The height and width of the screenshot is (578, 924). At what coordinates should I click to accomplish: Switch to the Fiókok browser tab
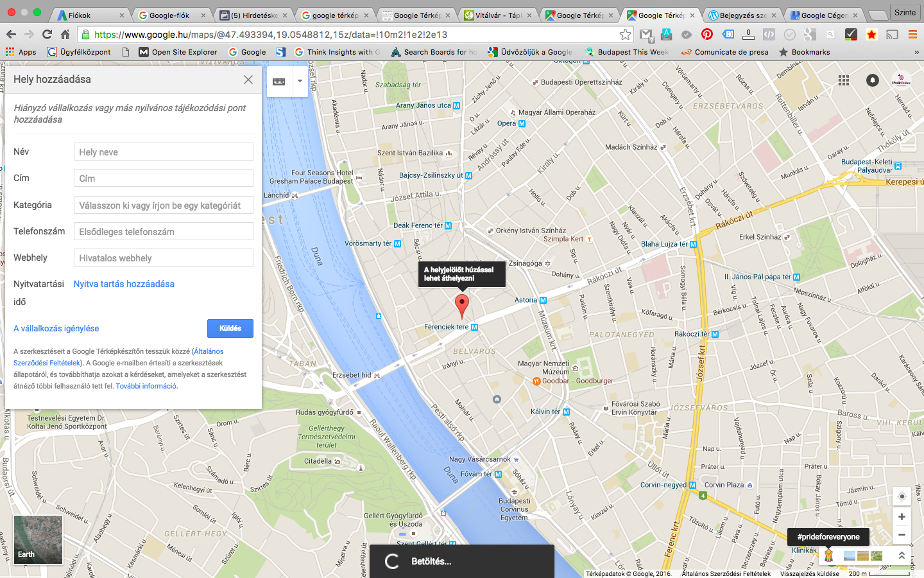coord(90,15)
